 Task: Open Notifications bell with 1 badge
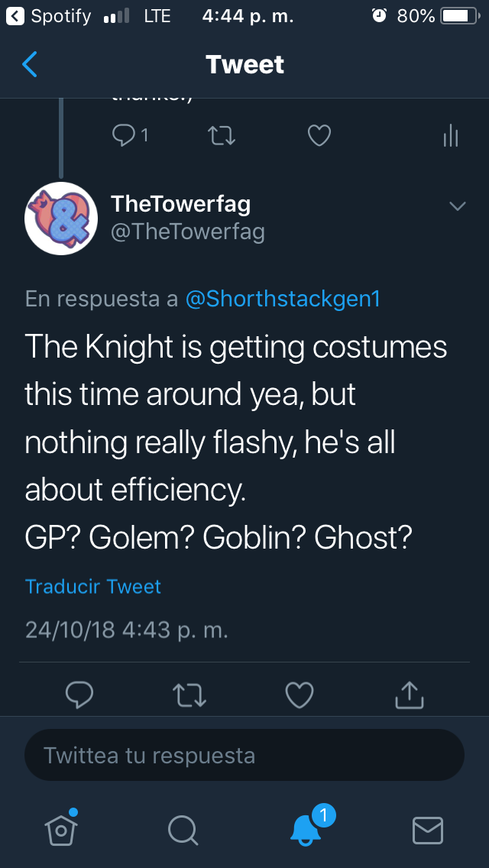coord(307,828)
